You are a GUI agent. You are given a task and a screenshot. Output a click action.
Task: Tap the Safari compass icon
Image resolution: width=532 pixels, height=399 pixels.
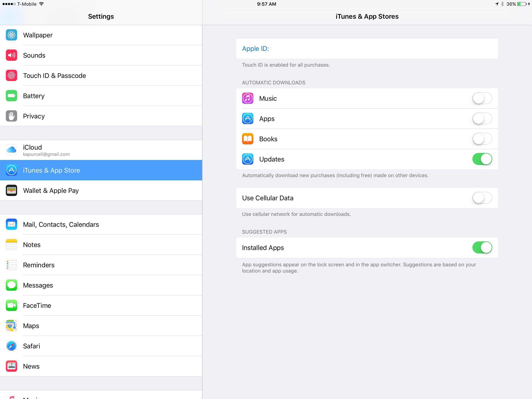pos(11,346)
